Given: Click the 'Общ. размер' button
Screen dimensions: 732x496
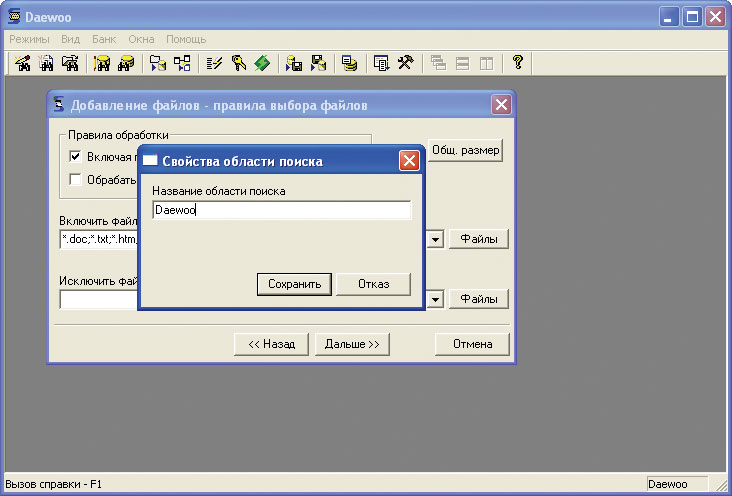Looking at the screenshot, I should pyautogui.click(x=466, y=151).
